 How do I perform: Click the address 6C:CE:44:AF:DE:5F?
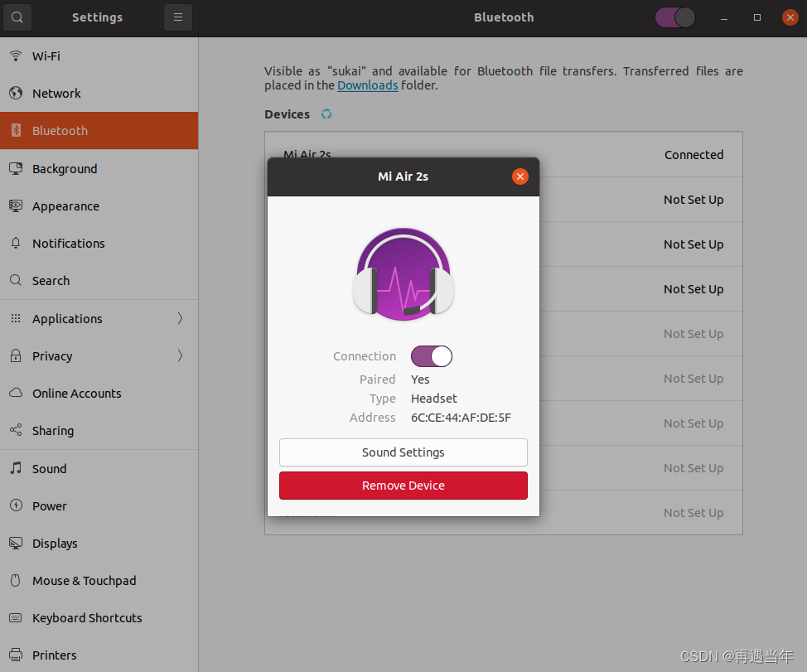tap(461, 418)
